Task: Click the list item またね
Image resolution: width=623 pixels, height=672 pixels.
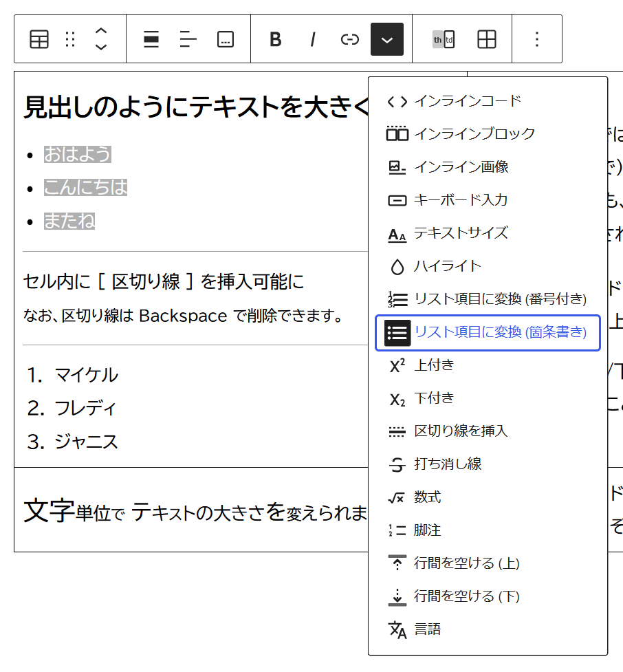Action: click(69, 221)
